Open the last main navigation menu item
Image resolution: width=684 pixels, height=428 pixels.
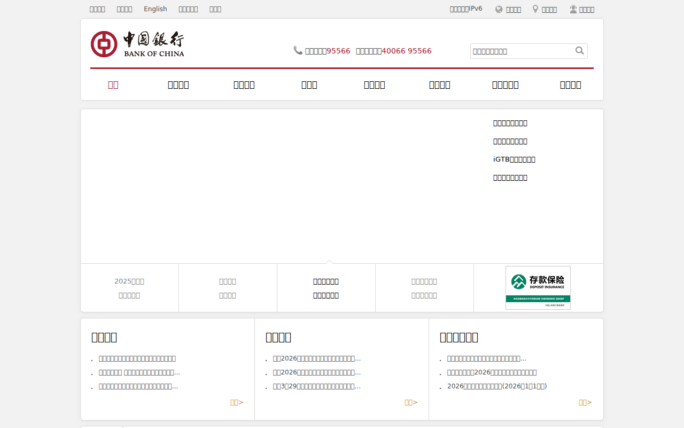pos(570,85)
